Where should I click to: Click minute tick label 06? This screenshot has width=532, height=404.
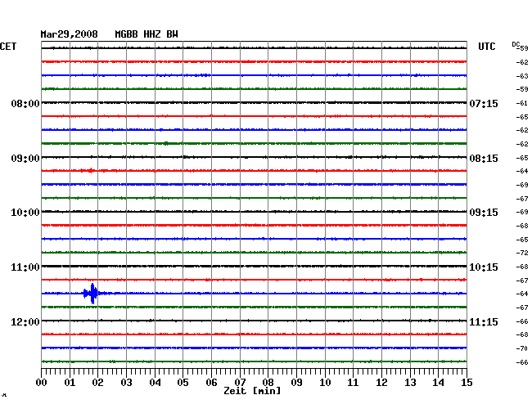coord(211,382)
